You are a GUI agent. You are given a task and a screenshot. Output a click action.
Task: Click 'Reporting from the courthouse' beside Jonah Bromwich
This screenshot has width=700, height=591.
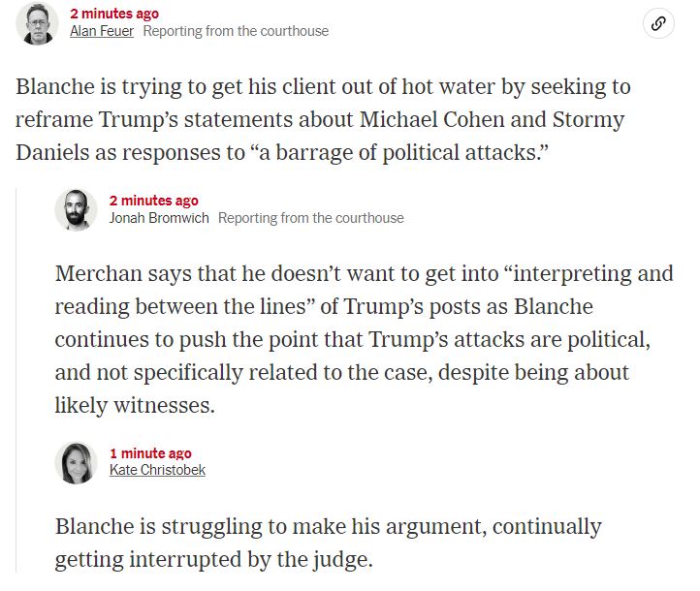click(x=310, y=218)
